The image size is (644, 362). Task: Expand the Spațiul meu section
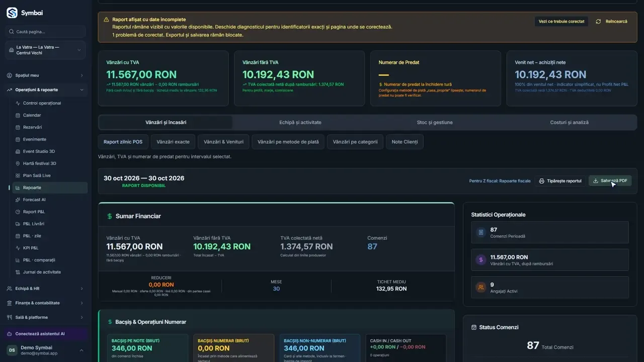tap(46, 75)
